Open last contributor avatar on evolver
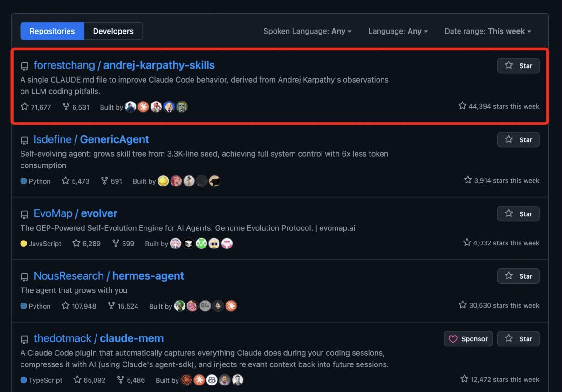 click(x=227, y=243)
